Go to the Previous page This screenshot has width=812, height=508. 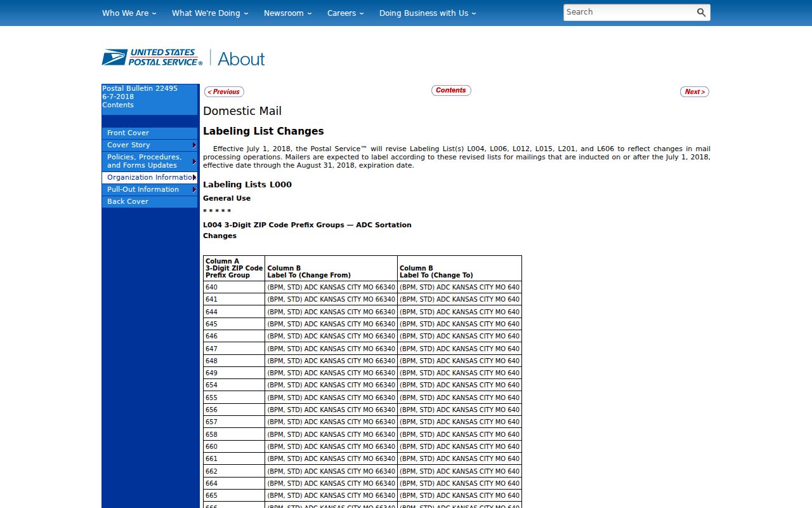224,92
